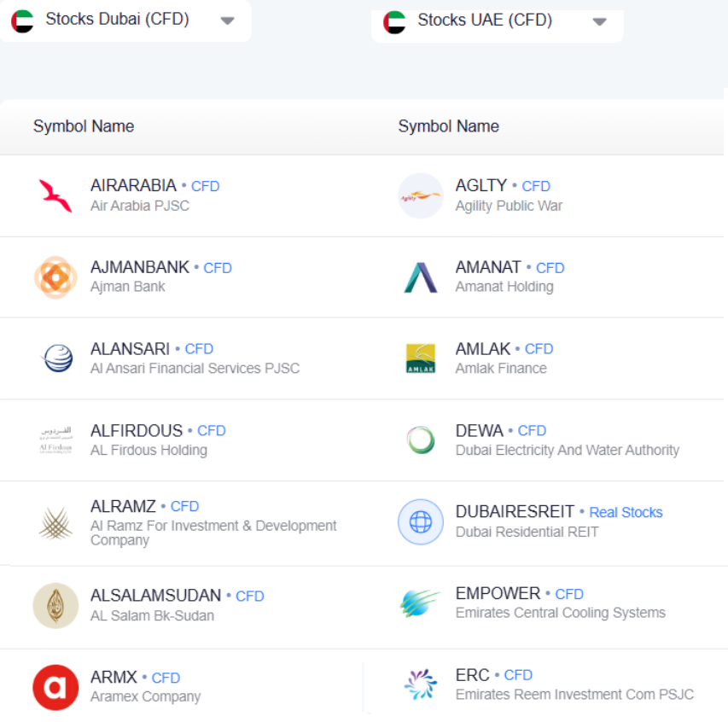
Task: Open the ERC Emirates Reem symbol
Action: click(473, 676)
